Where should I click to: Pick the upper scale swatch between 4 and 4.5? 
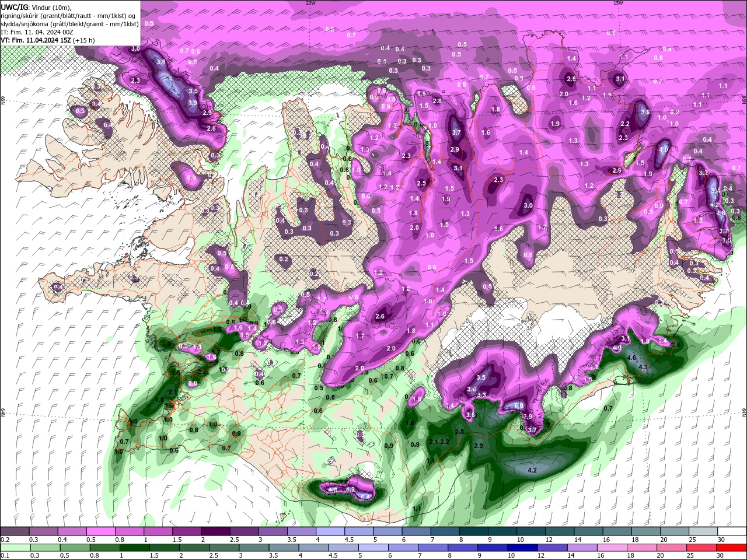tap(330, 531)
